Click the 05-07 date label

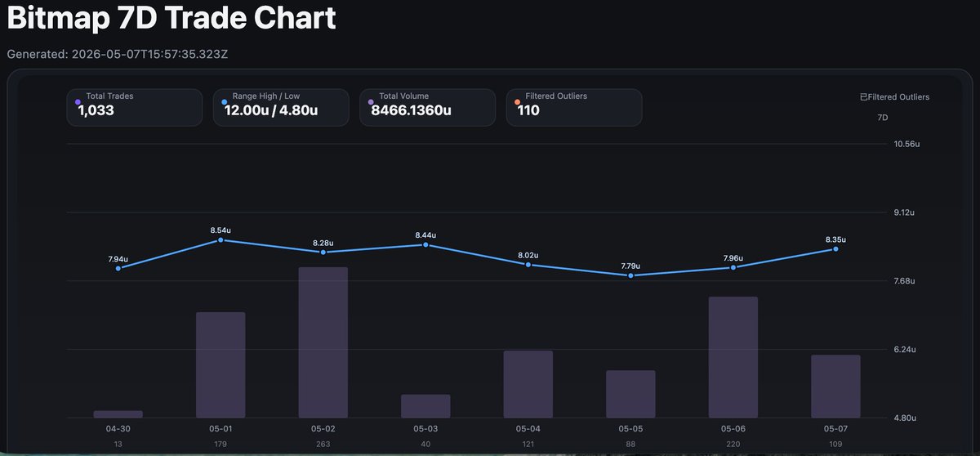[x=835, y=429]
